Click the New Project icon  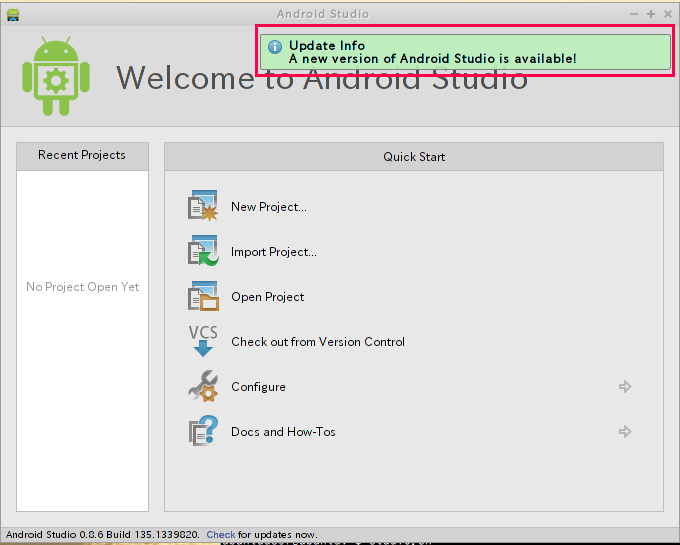point(203,206)
